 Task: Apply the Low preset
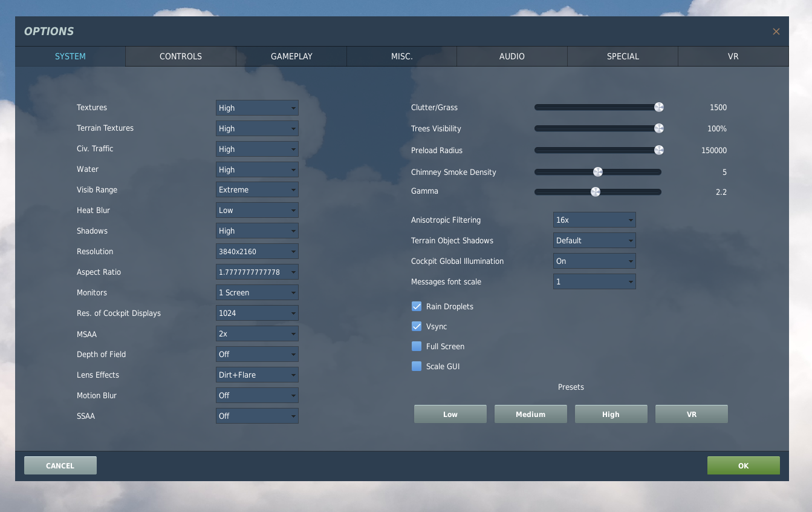pyautogui.click(x=450, y=414)
